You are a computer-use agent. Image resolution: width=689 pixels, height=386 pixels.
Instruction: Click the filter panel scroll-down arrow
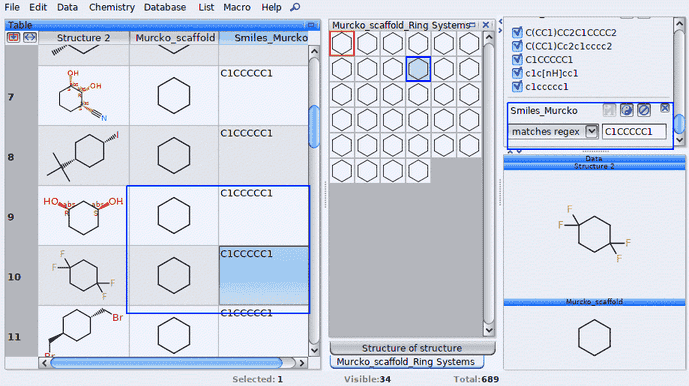point(679,139)
